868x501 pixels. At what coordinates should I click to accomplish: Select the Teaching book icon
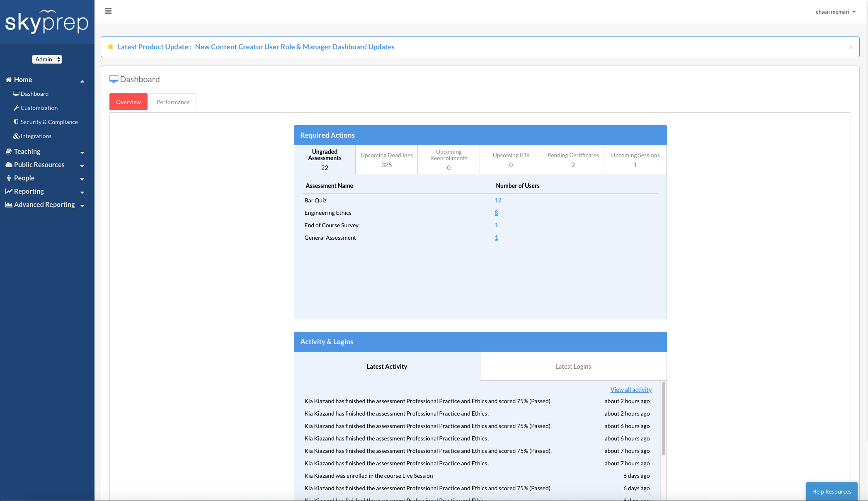click(x=9, y=151)
